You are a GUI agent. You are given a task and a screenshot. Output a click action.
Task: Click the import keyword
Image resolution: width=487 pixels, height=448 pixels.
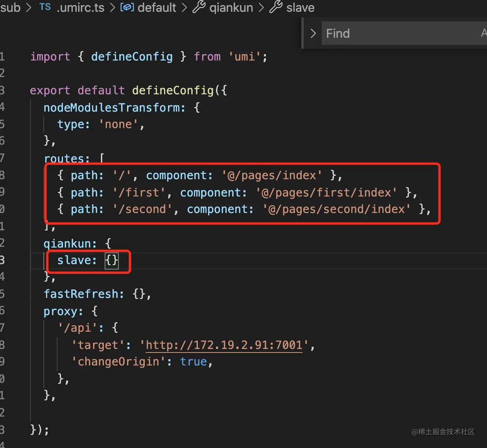[x=50, y=57]
